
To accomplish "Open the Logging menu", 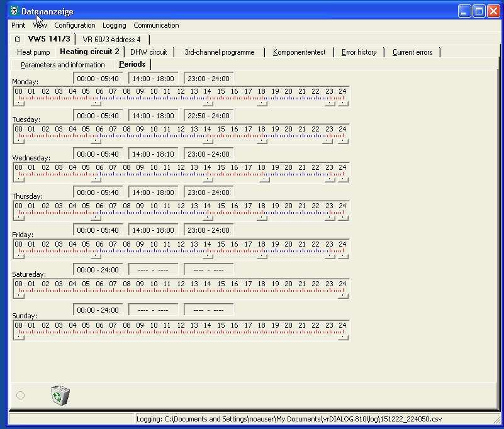I will (x=114, y=25).
